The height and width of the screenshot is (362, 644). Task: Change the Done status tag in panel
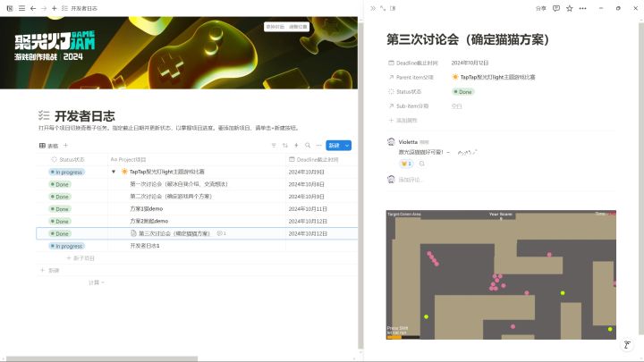tap(463, 92)
